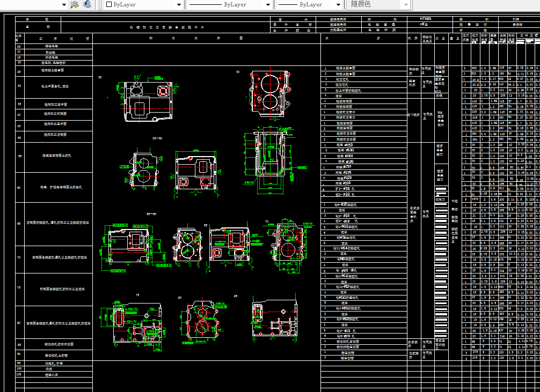Select the drawing view labeled 80
This screenshot has width=540, height=392.
[203, 320]
